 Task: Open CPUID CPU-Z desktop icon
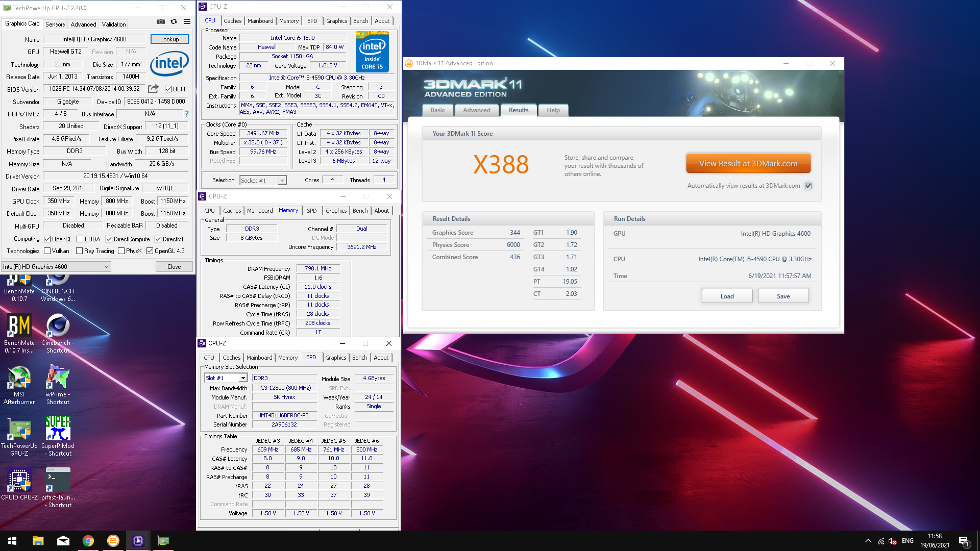[x=19, y=485]
